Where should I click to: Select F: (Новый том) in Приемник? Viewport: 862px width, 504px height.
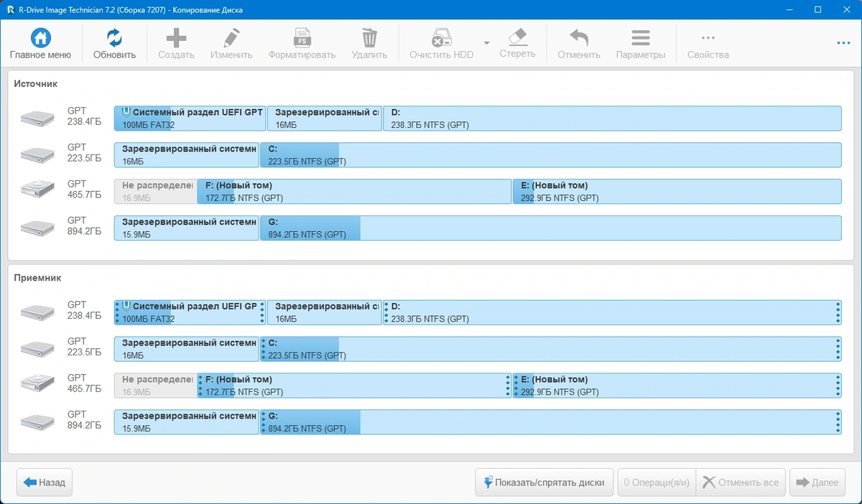point(354,386)
